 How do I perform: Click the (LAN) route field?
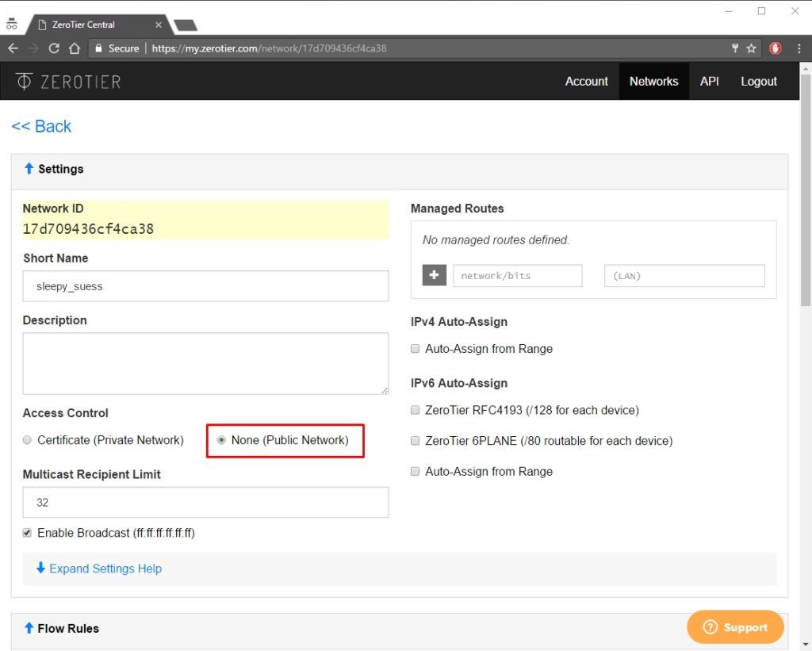[684, 275]
